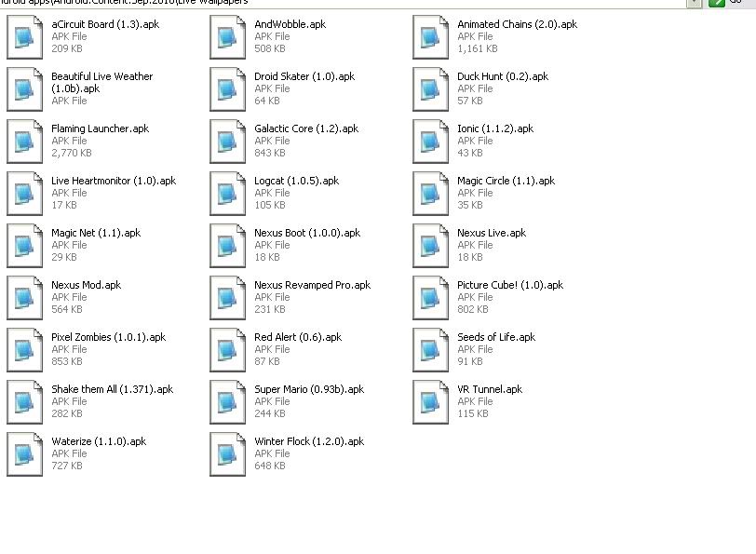
Task: Click the file name 'VR Tunnel.apk'
Action: tap(490, 388)
